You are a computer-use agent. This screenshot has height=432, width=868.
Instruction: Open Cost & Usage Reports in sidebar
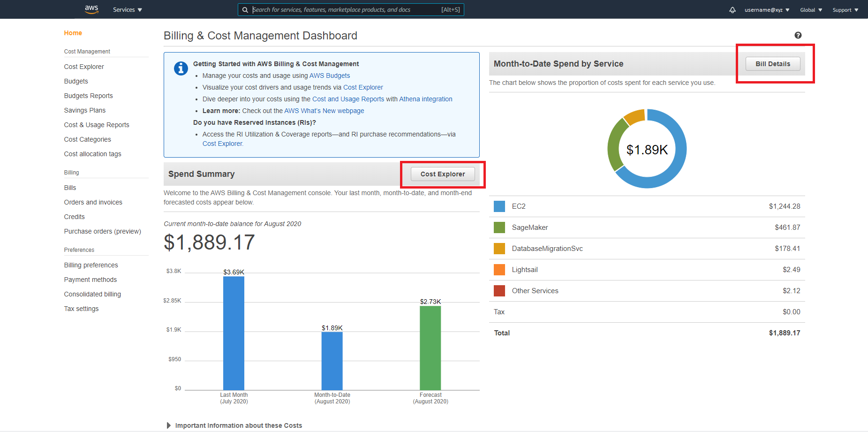[x=97, y=125]
